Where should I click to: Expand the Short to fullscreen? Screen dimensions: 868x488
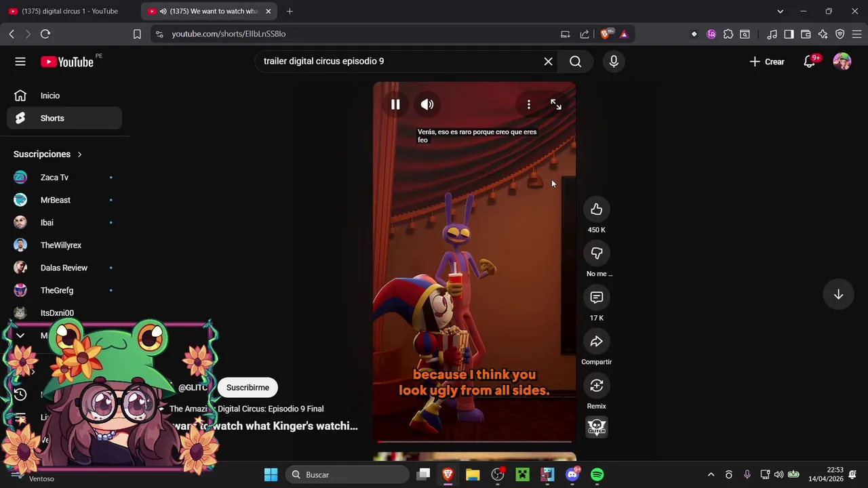(556, 104)
